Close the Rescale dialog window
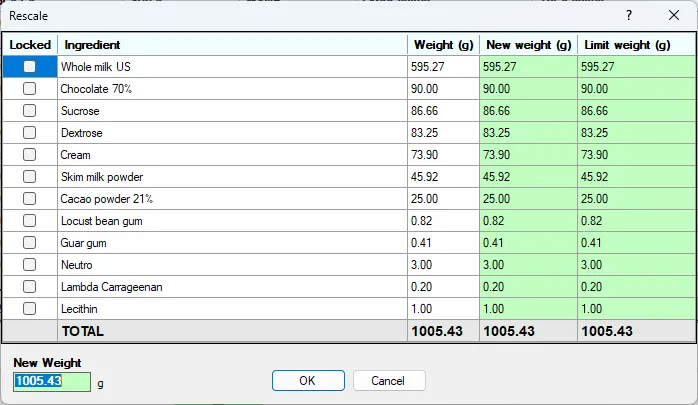 [x=674, y=16]
